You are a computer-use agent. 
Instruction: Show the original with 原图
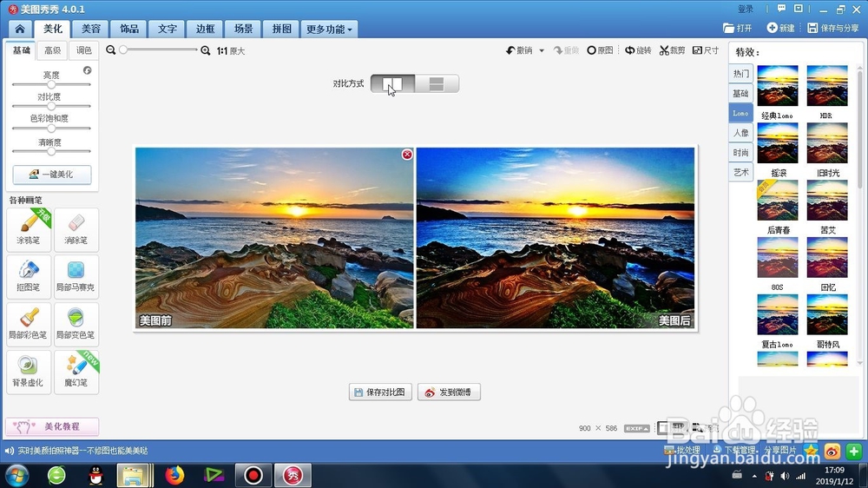point(600,50)
